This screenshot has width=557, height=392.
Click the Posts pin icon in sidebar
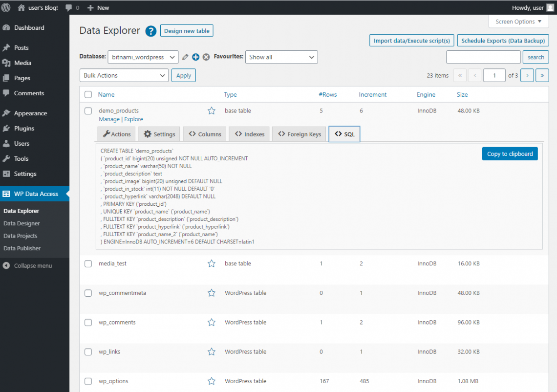pyautogui.click(x=6, y=47)
